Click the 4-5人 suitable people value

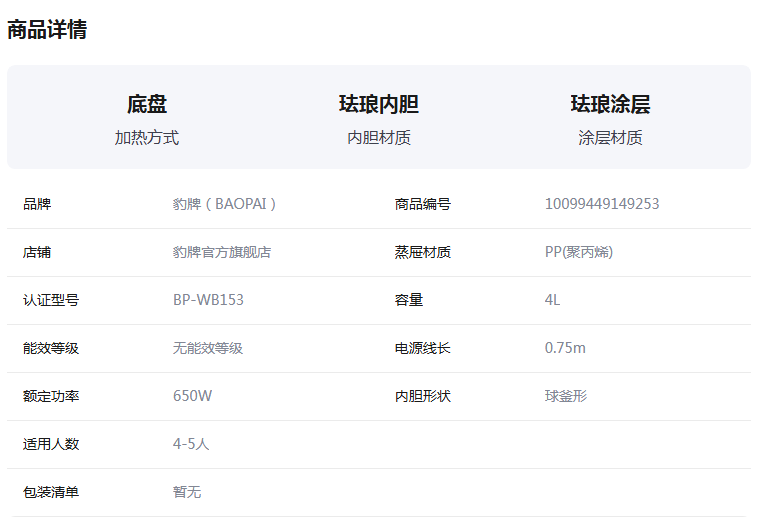pyautogui.click(x=191, y=444)
